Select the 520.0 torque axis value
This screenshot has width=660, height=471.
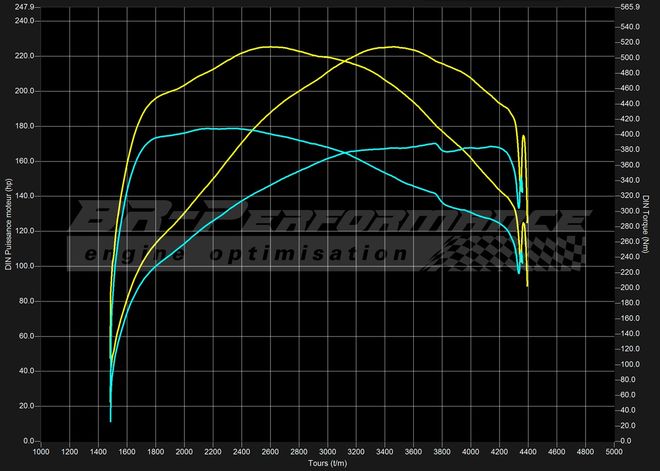630,42
